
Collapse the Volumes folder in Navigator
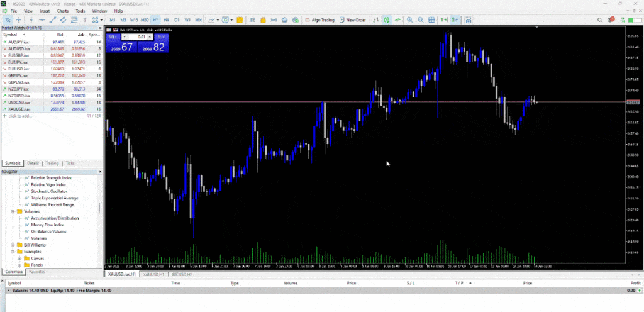12,212
